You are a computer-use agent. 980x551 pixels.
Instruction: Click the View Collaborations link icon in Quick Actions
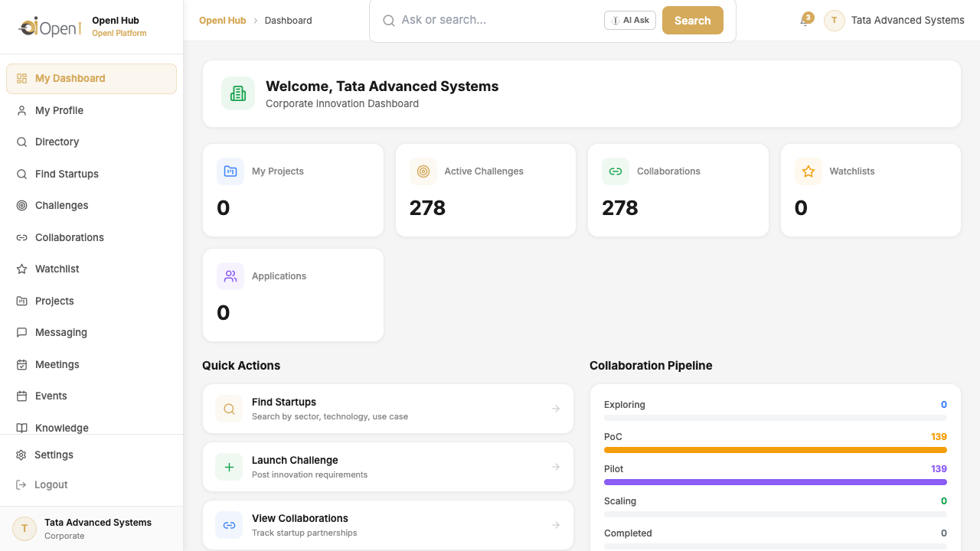[229, 525]
